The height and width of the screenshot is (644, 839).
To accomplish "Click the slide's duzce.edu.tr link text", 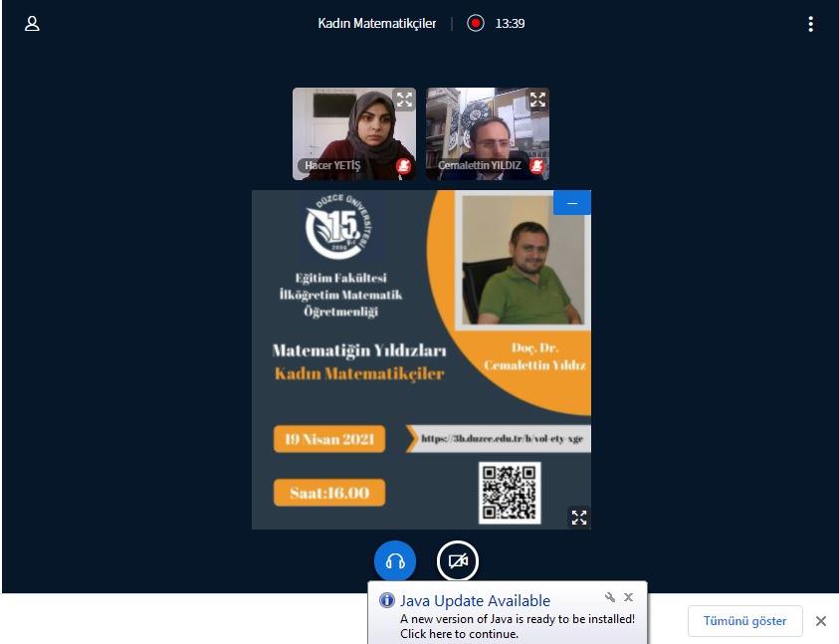I will pos(502,438).
